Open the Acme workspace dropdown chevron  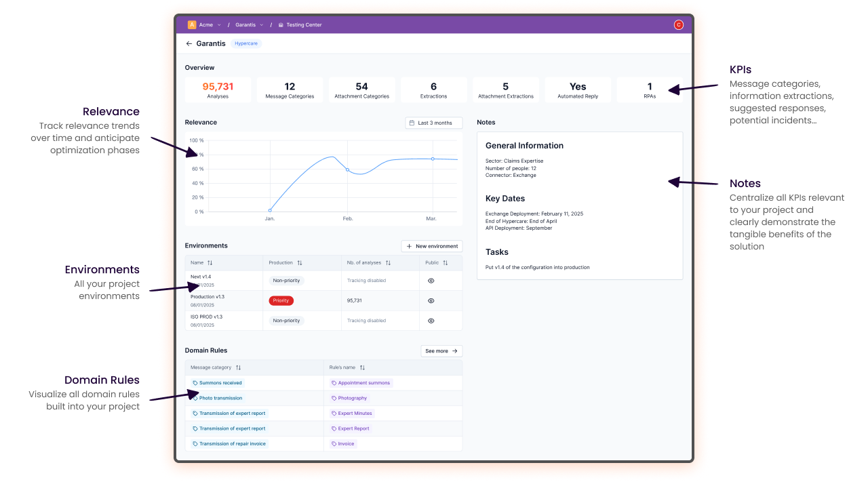point(219,25)
